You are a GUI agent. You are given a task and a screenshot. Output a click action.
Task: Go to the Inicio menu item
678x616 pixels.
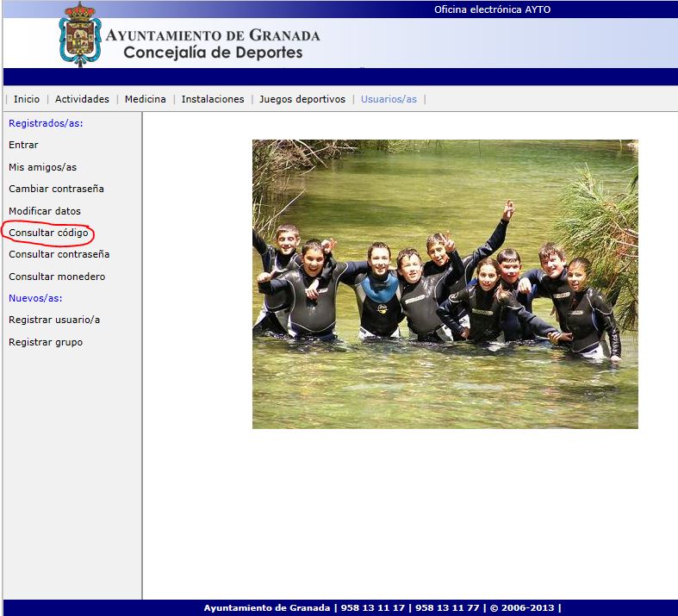pos(27,99)
